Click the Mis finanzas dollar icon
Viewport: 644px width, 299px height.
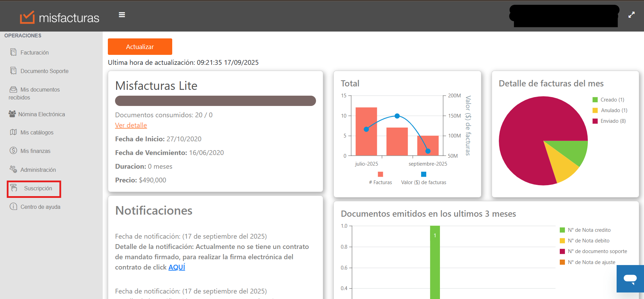pos(13,151)
